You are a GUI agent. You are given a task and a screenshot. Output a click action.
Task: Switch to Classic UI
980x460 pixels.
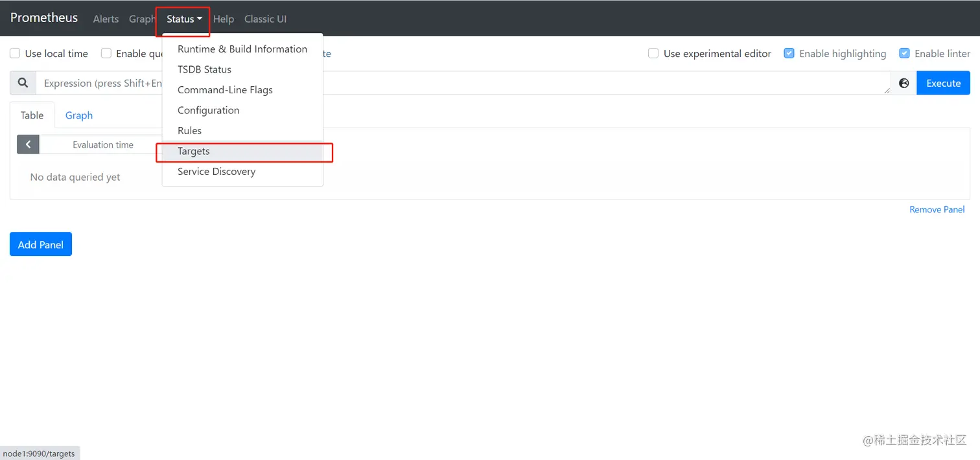pos(265,19)
